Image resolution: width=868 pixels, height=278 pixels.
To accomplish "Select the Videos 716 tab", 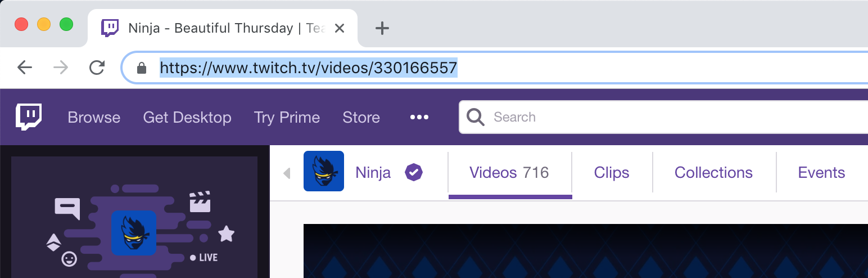I will [x=509, y=172].
